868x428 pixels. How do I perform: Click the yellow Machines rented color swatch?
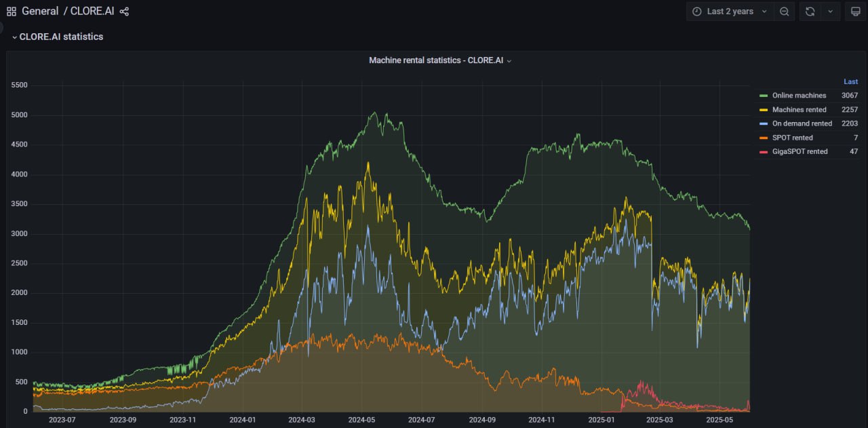click(x=764, y=110)
